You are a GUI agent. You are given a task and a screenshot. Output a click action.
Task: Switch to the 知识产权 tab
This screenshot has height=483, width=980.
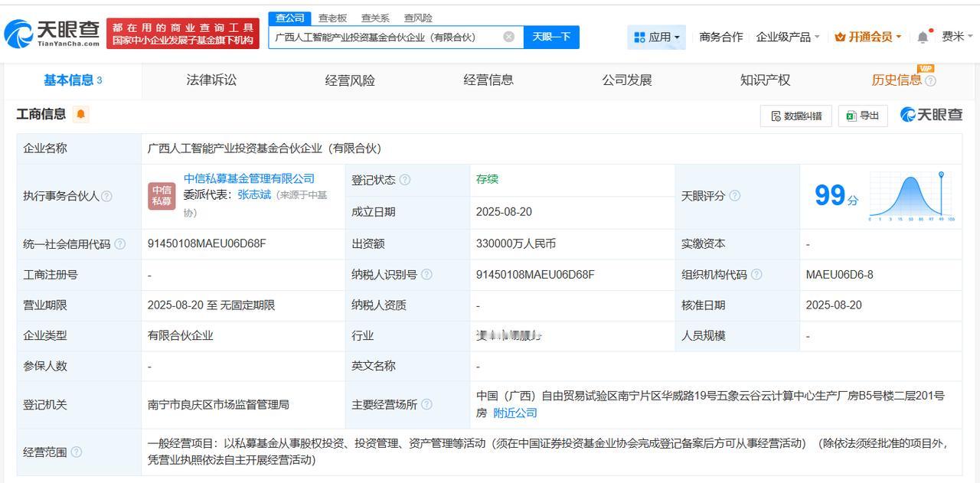(x=765, y=80)
